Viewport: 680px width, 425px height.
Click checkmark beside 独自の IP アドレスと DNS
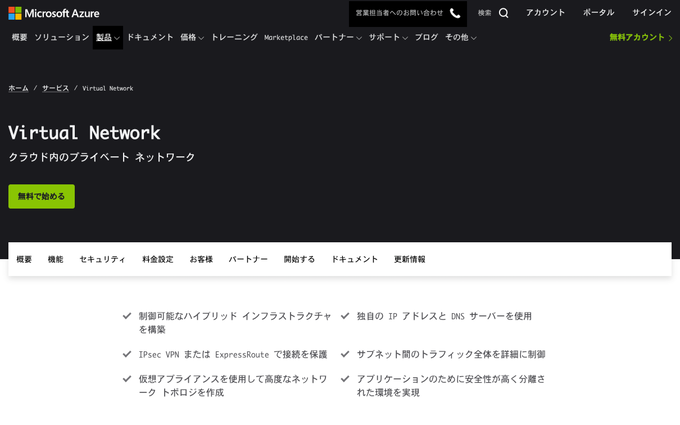[x=345, y=316]
